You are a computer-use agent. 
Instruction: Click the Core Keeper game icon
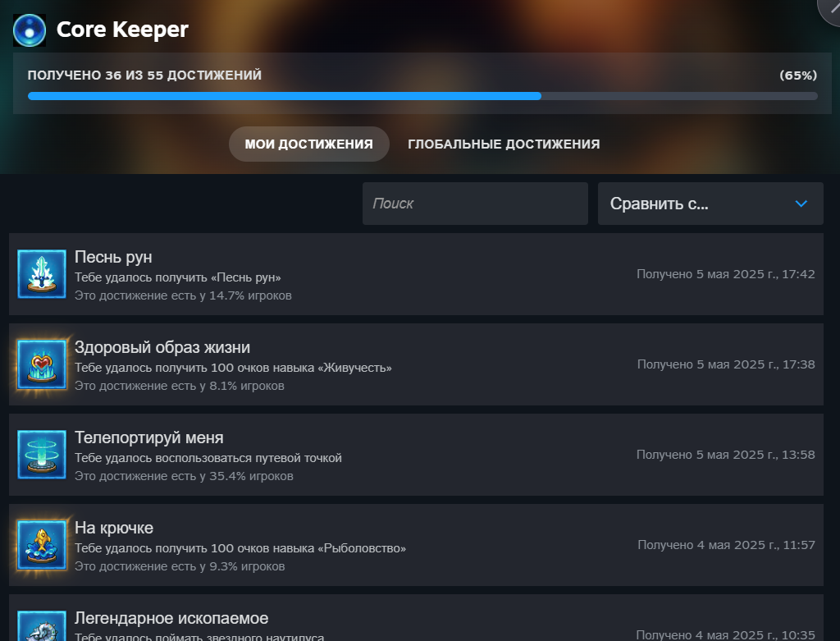click(30, 30)
